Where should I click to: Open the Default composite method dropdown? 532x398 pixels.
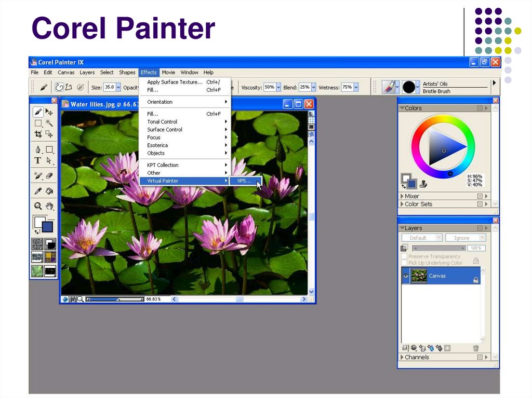(422, 238)
